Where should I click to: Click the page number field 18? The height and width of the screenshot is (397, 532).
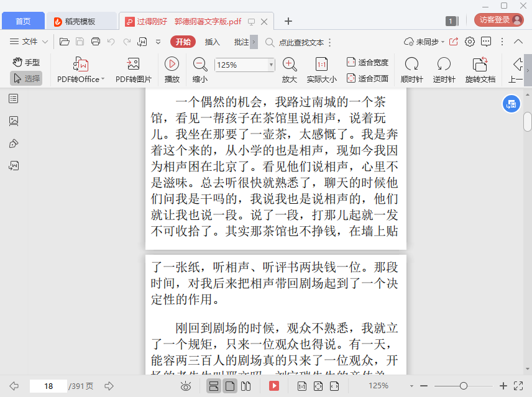[x=48, y=386]
